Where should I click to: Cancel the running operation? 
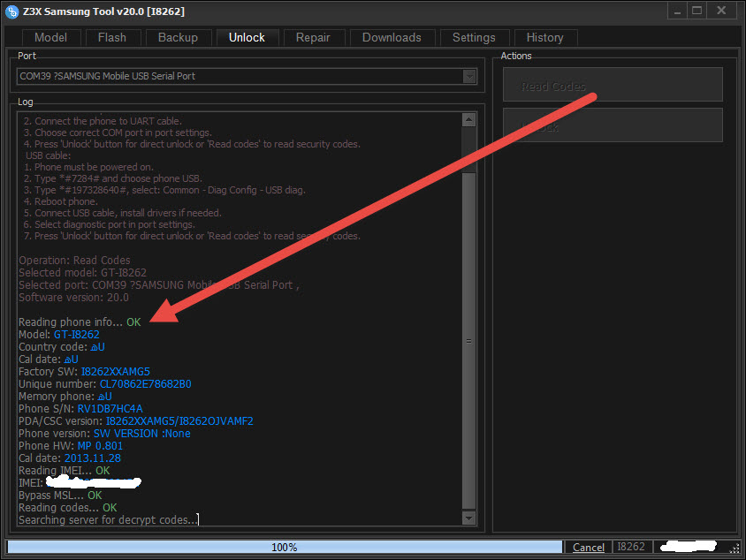click(588, 547)
